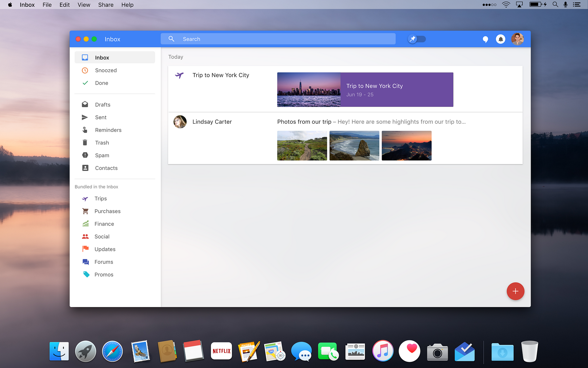Image resolution: width=588 pixels, height=368 pixels.
Task: Open the Inbox menu bar item
Action: [27, 5]
